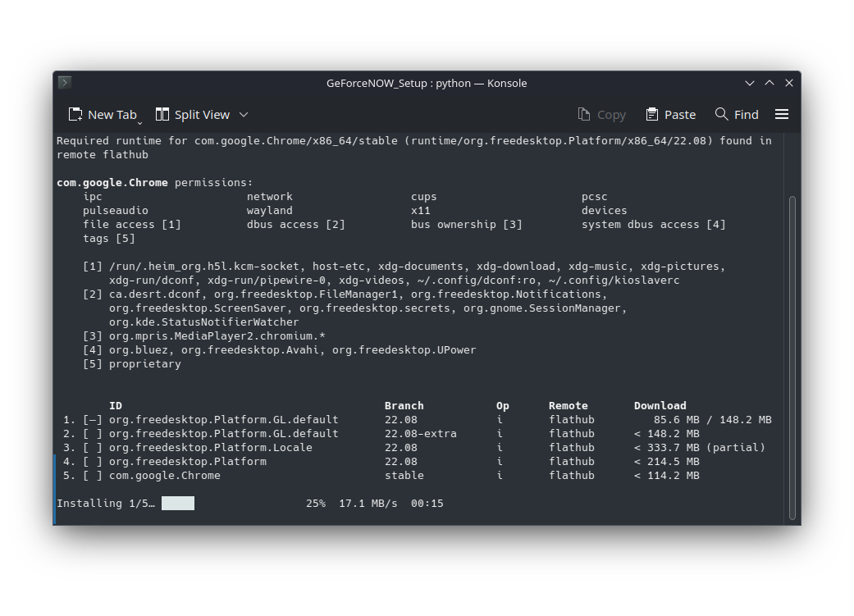Click 'system dbus access [4]' text

tap(654, 225)
